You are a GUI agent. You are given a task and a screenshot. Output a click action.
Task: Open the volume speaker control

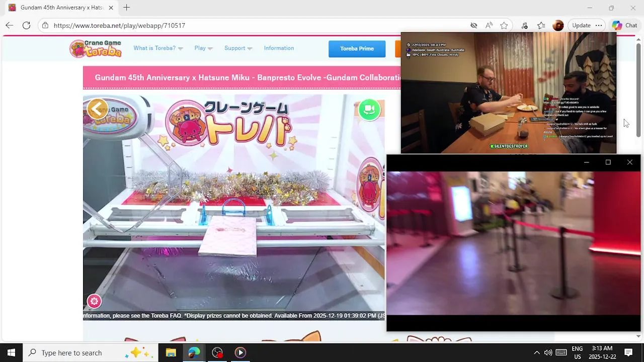tap(548, 352)
